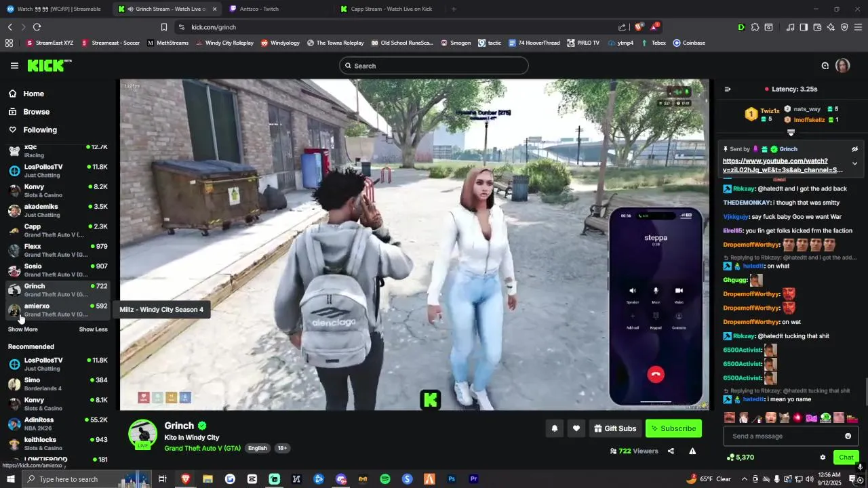
Task: Open Grand Theft Auto V category link
Action: pyautogui.click(x=202, y=448)
